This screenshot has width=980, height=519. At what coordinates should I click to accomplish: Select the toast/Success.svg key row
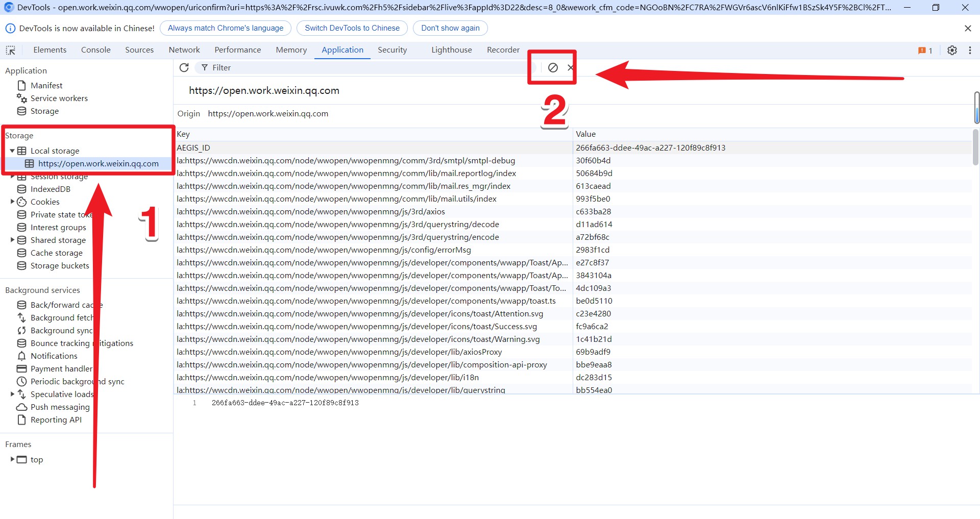[573, 326]
